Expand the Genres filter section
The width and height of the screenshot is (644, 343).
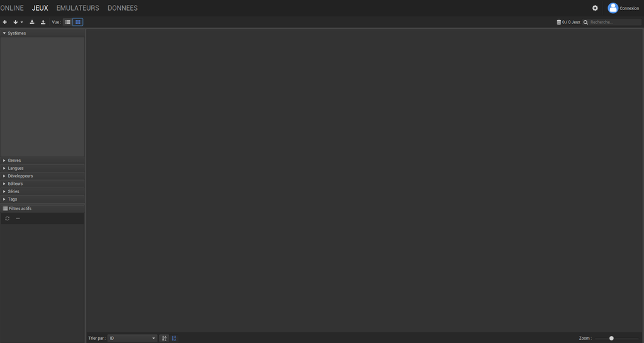[x=42, y=160]
